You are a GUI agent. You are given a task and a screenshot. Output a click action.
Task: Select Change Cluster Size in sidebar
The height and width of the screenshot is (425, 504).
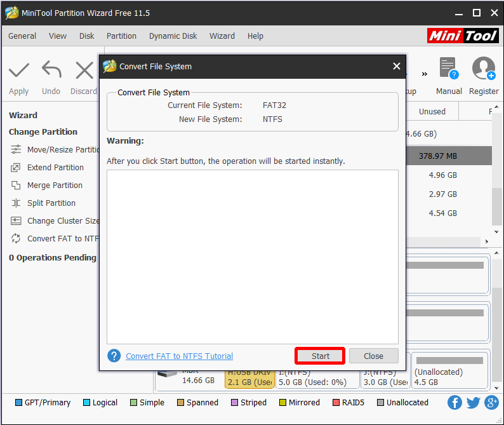pos(55,220)
